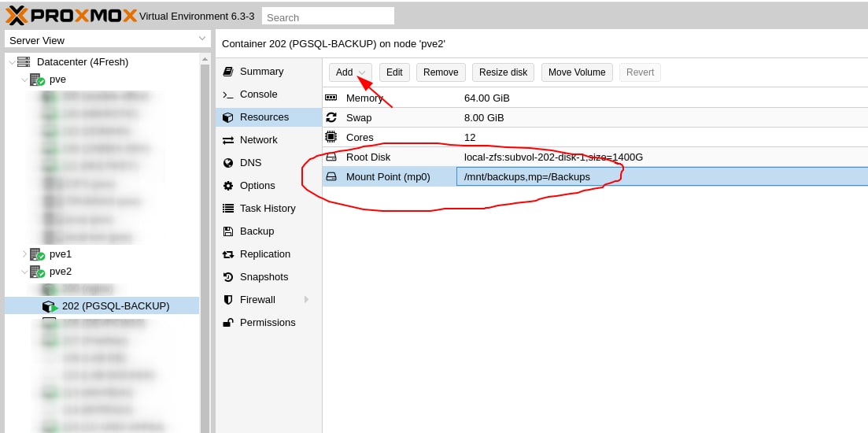The width and height of the screenshot is (868, 433).
Task: Click the Remove button
Action: (441, 72)
